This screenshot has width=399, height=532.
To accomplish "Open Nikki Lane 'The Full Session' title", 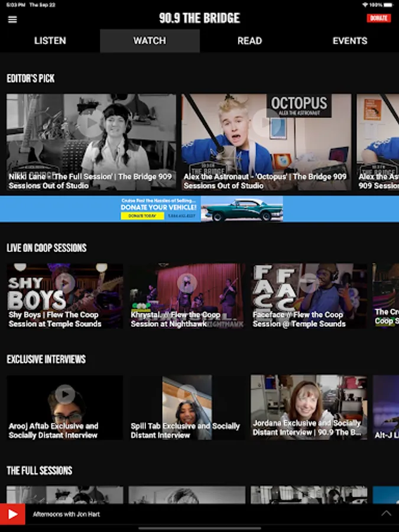I will 90,181.
